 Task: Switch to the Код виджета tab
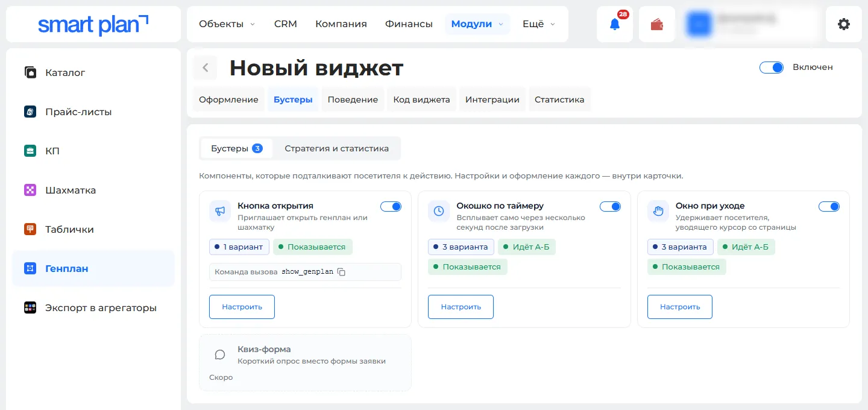tap(422, 99)
